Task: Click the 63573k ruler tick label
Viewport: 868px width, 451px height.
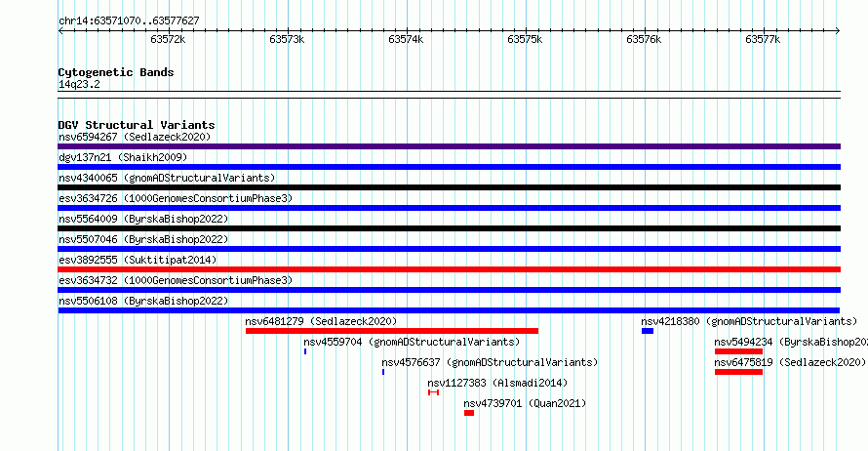Action: (287, 39)
